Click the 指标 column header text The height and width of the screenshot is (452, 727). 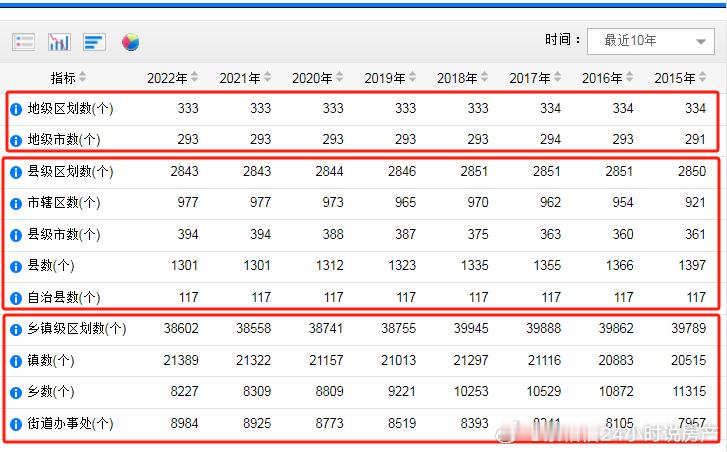(x=63, y=78)
